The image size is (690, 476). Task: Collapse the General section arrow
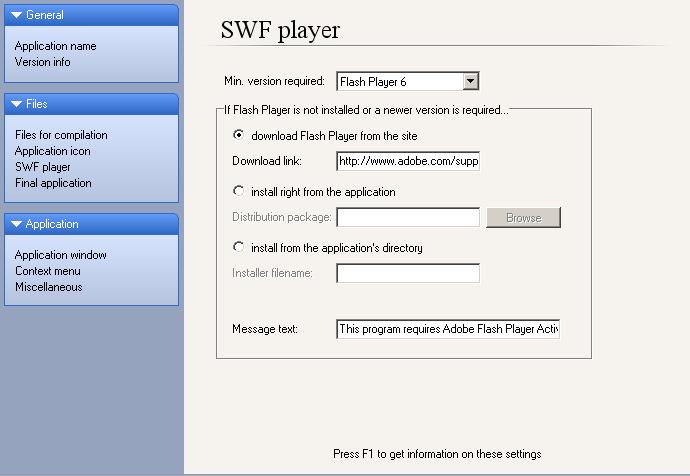click(x=17, y=15)
